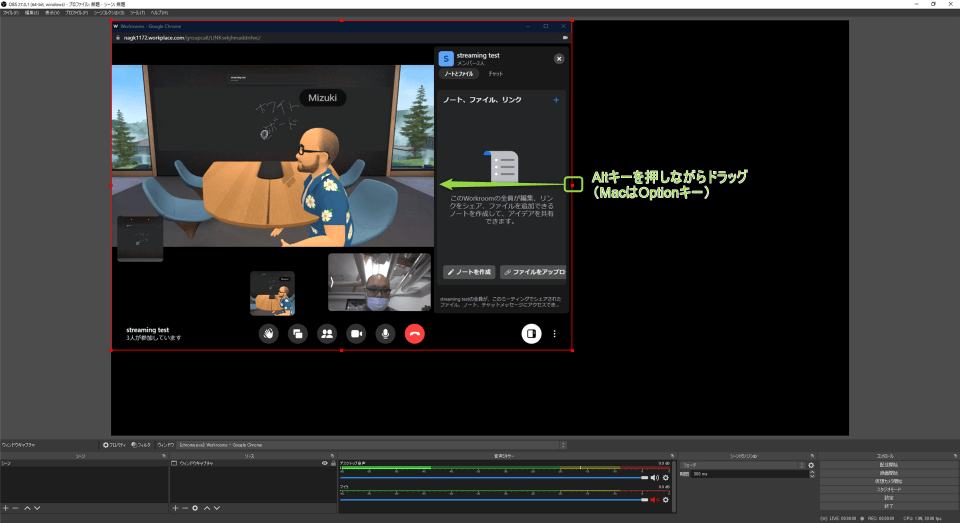Click the add scene plus icon
The height and width of the screenshot is (523, 960).
[5, 508]
